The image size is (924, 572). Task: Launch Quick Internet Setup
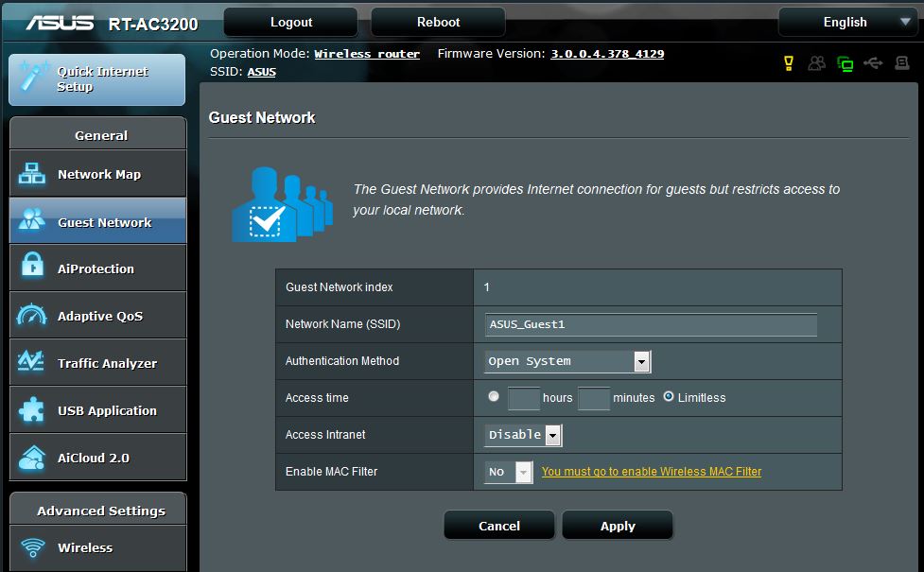97,79
